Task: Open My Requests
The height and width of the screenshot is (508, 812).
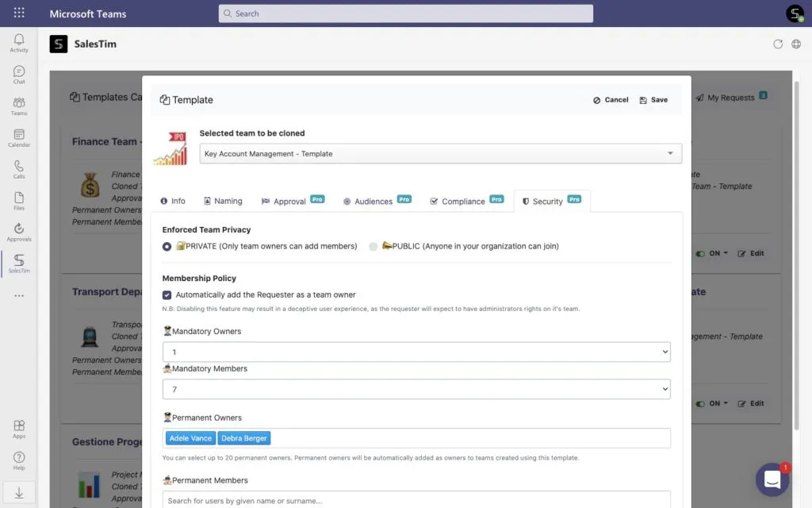Action: point(730,98)
